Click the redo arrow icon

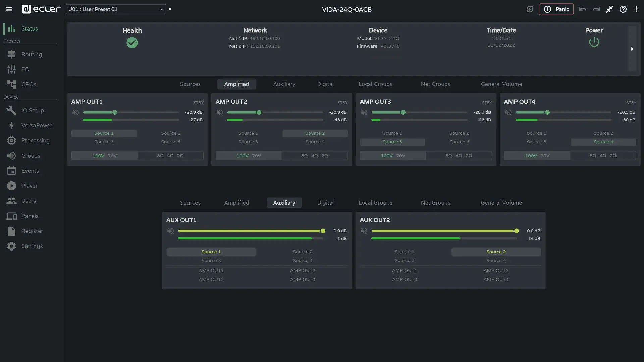(x=596, y=9)
